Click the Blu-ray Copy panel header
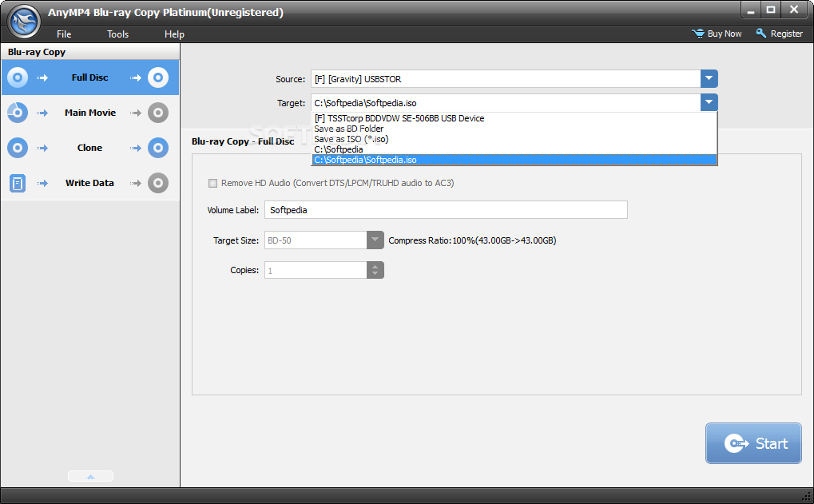Viewport: 814px width, 504px height. pyautogui.click(x=90, y=52)
